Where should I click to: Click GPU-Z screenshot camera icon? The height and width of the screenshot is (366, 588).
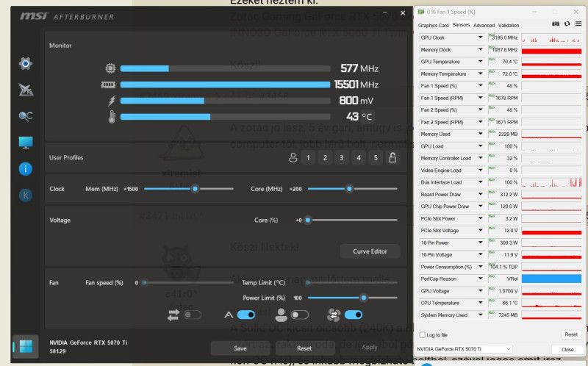click(x=556, y=24)
